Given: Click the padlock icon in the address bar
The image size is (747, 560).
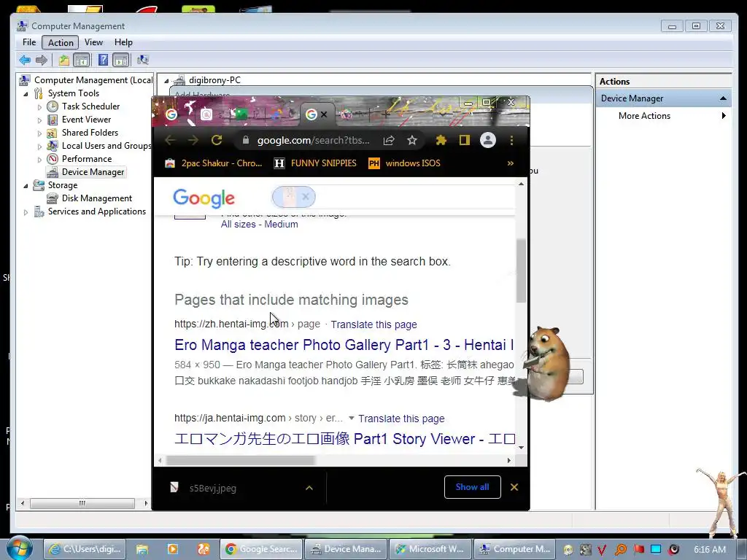Looking at the screenshot, I should (246, 140).
